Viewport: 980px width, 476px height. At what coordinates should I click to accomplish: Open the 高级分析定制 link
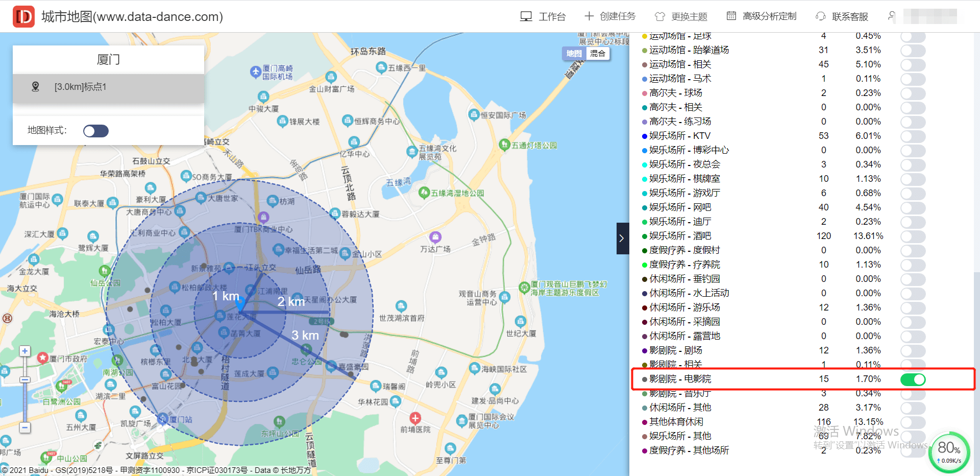click(x=769, y=16)
